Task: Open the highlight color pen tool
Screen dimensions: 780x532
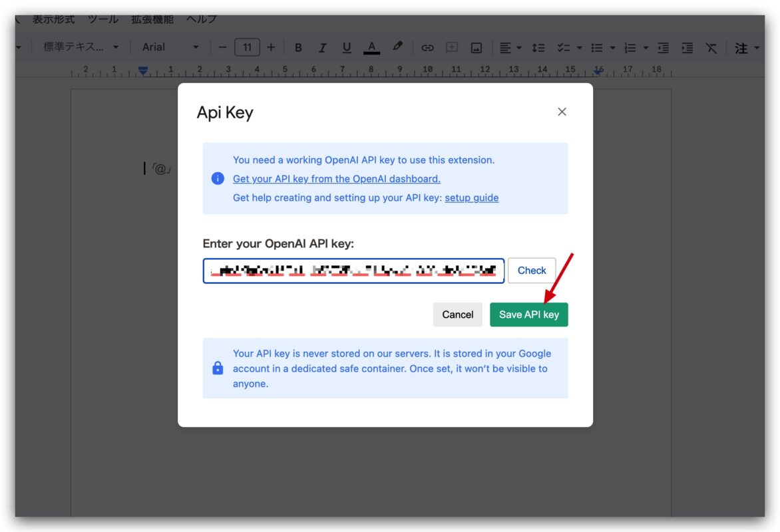Action: (397, 47)
